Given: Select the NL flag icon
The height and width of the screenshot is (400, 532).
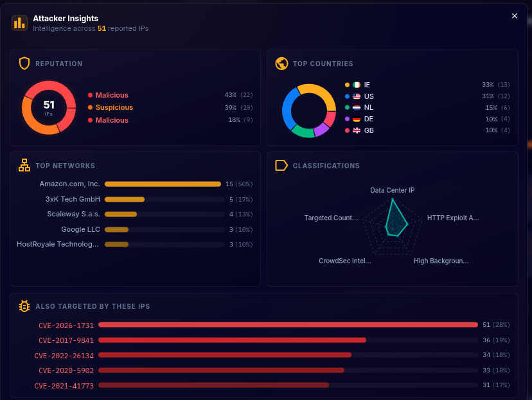Looking at the screenshot, I should coord(357,107).
